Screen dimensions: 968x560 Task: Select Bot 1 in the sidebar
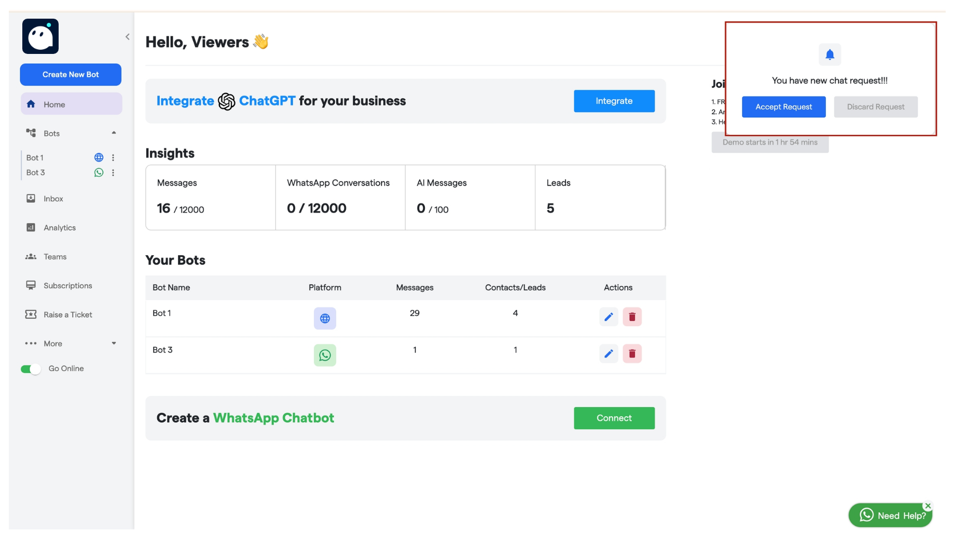click(x=35, y=158)
